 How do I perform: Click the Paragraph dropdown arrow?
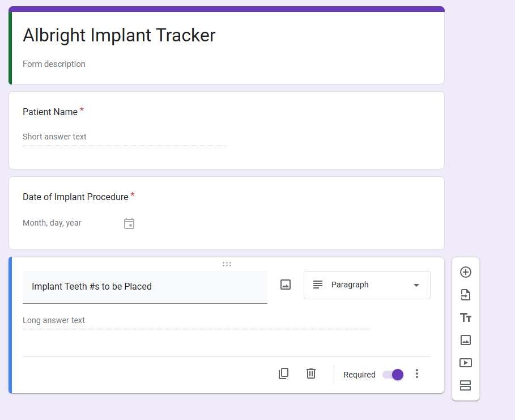[x=416, y=285]
